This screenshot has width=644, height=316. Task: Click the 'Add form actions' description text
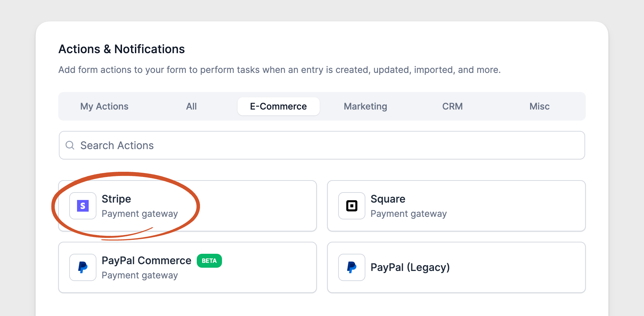280,70
